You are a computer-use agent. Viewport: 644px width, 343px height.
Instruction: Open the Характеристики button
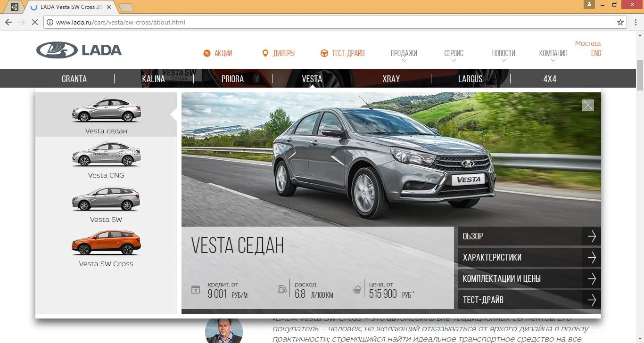529,257
